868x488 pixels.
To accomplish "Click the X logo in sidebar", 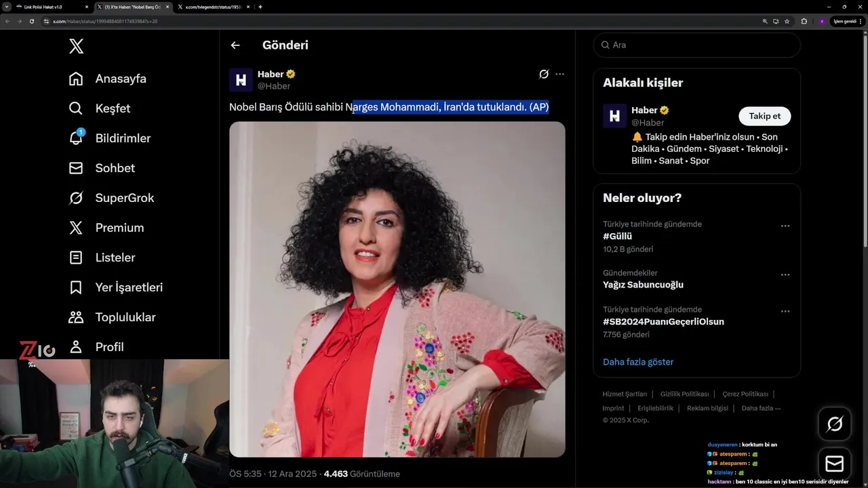I will point(77,46).
